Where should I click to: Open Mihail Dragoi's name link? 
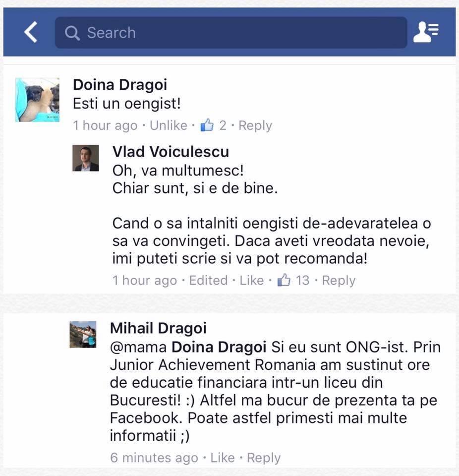tap(158, 328)
